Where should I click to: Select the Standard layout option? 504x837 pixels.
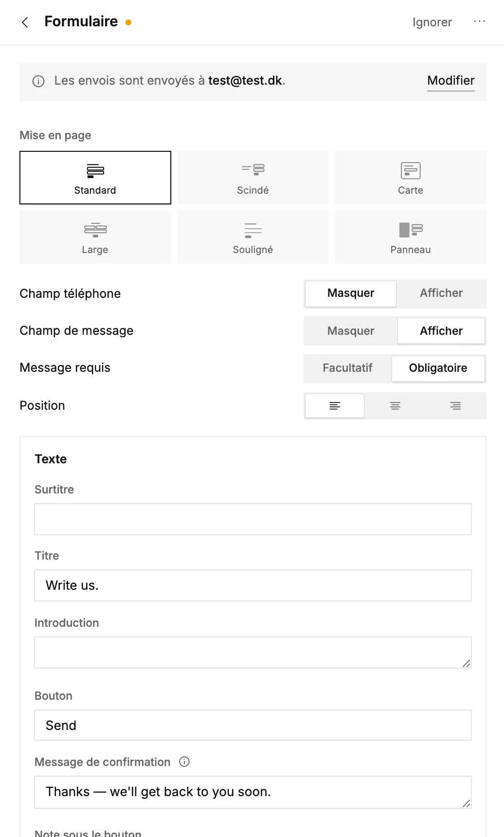[x=95, y=178]
